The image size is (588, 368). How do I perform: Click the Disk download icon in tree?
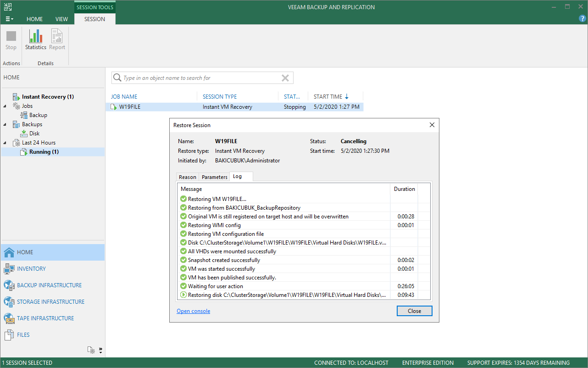coord(24,134)
